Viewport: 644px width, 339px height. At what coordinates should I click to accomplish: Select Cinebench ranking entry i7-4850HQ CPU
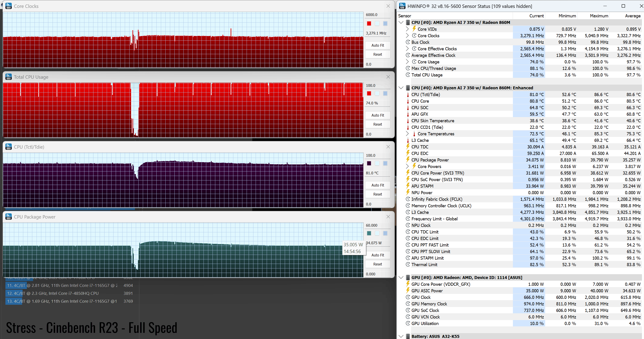point(70,293)
